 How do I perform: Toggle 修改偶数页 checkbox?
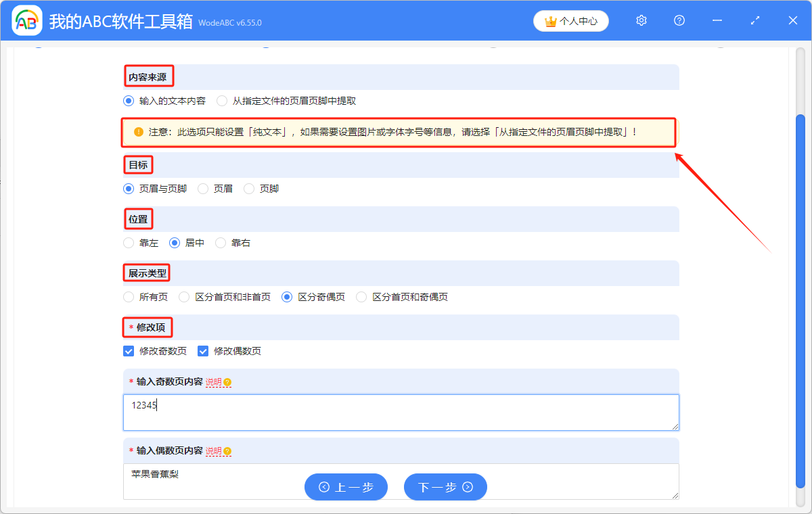click(203, 351)
